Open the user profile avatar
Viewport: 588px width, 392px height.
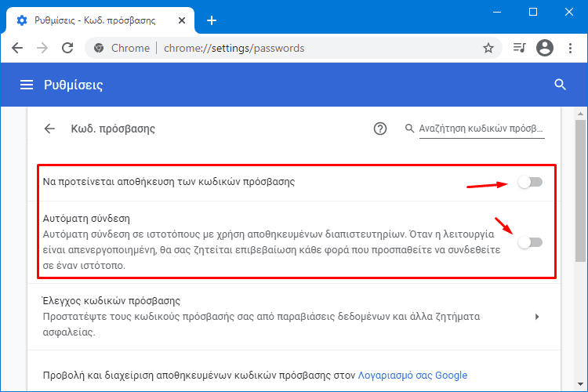tap(545, 48)
